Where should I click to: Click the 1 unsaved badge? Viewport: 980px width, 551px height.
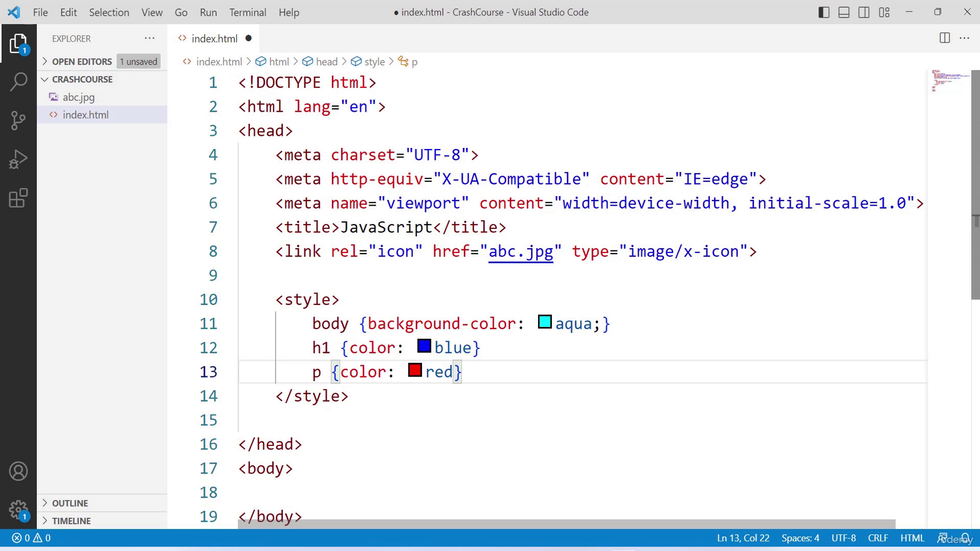[138, 61]
